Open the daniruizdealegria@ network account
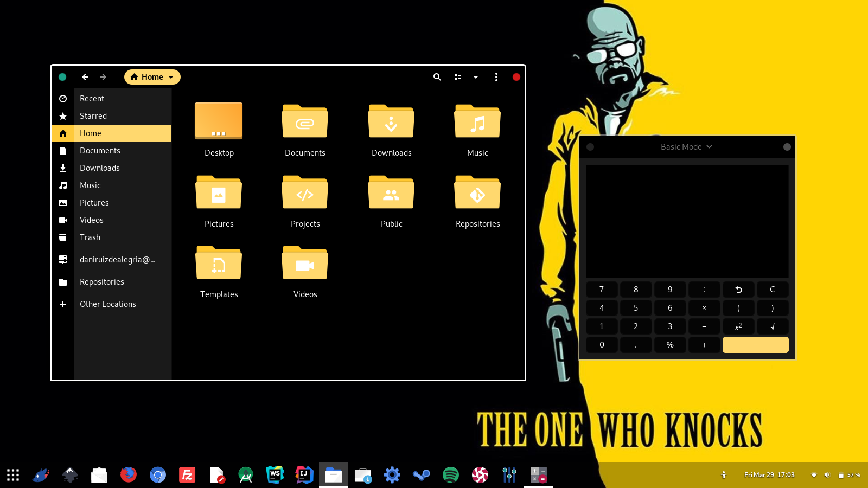This screenshot has height=488, width=868. pyautogui.click(x=111, y=260)
